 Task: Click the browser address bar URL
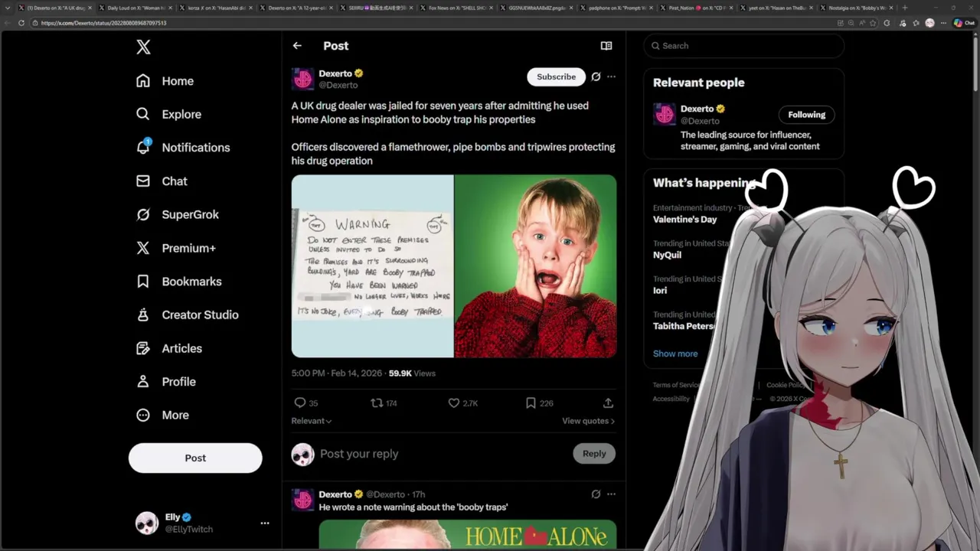pos(103,23)
